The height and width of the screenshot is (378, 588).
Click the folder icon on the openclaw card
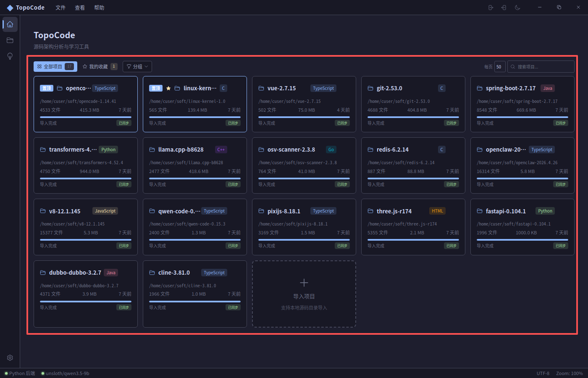point(480,150)
